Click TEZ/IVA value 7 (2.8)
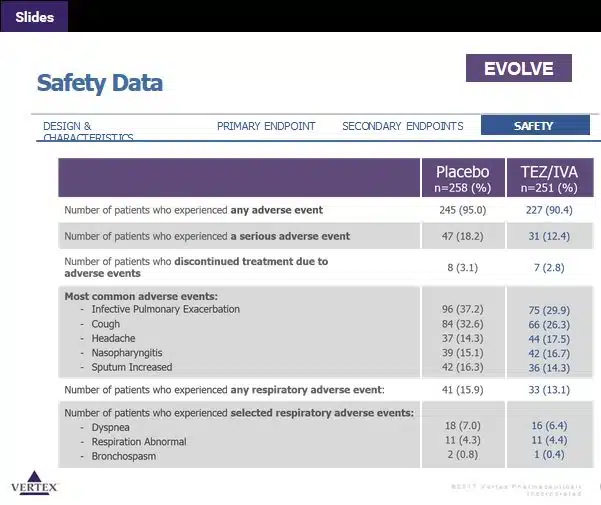 [x=549, y=267]
